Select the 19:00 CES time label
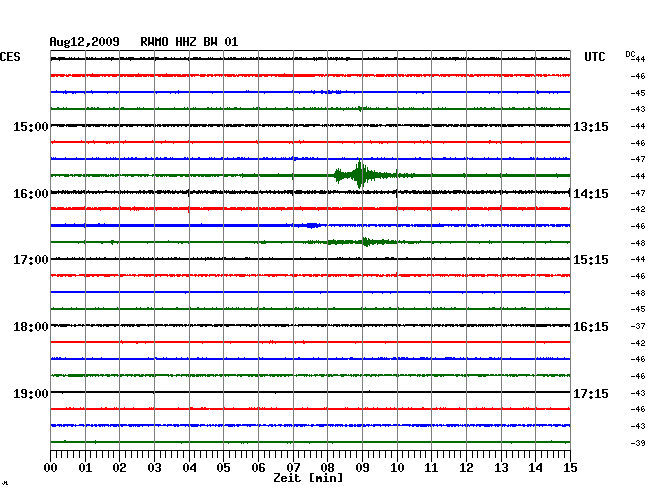The height and width of the screenshot is (494, 650). pos(31,393)
